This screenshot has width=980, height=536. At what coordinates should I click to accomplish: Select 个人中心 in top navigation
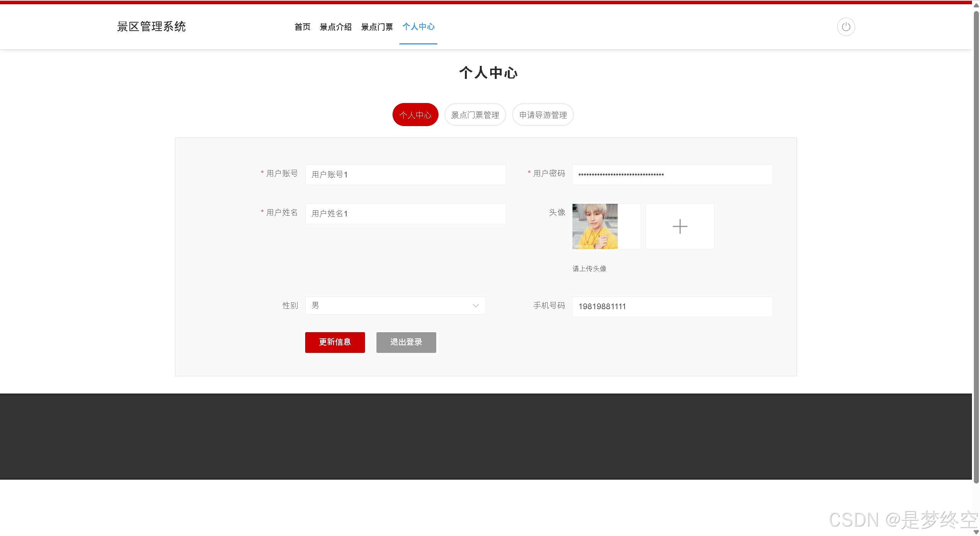418,27
